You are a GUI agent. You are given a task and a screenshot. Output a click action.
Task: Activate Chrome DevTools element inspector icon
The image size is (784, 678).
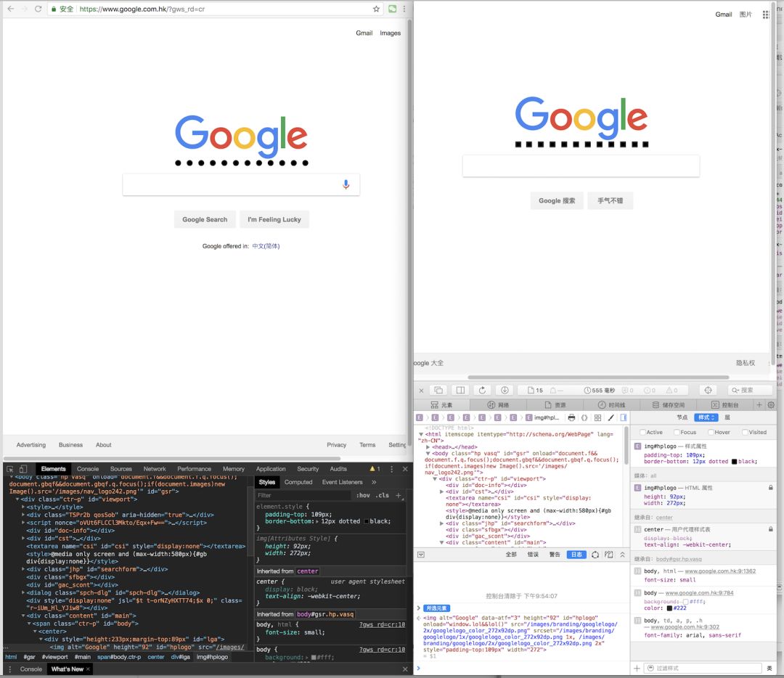(10, 469)
